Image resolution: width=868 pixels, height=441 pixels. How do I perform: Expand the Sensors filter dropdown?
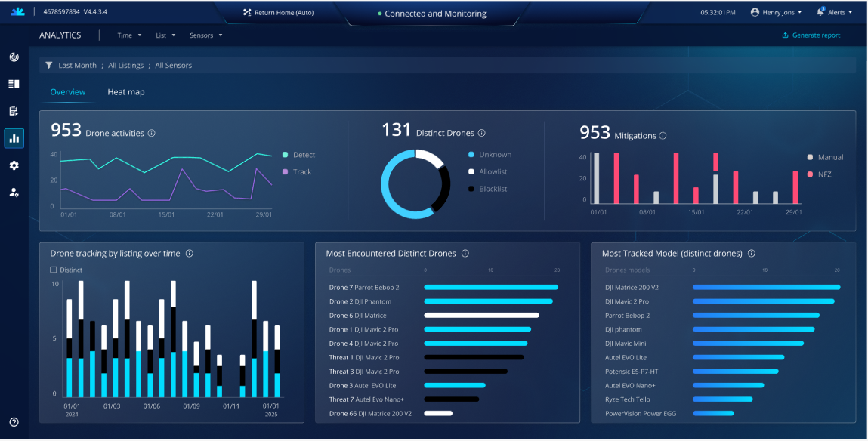click(x=205, y=35)
